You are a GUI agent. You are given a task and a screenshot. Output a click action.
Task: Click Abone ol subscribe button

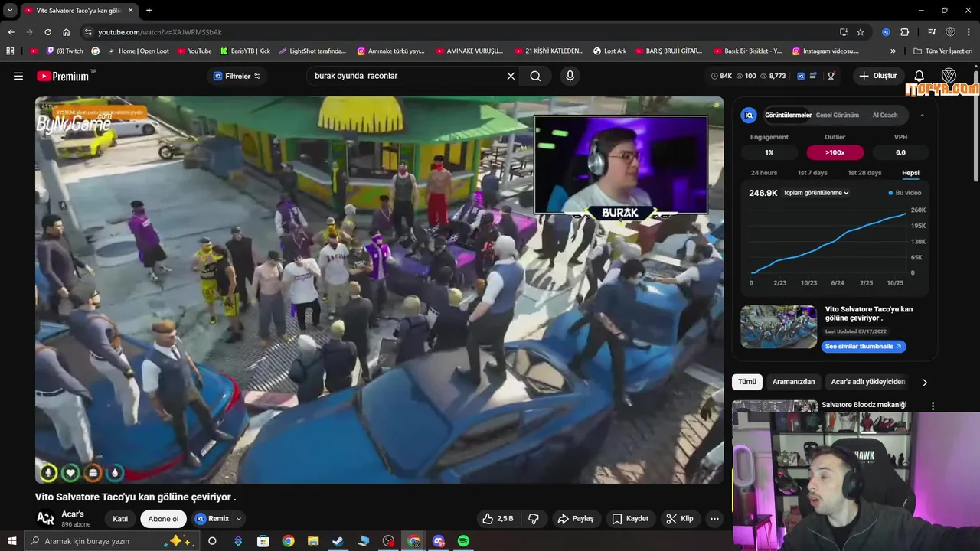click(163, 519)
